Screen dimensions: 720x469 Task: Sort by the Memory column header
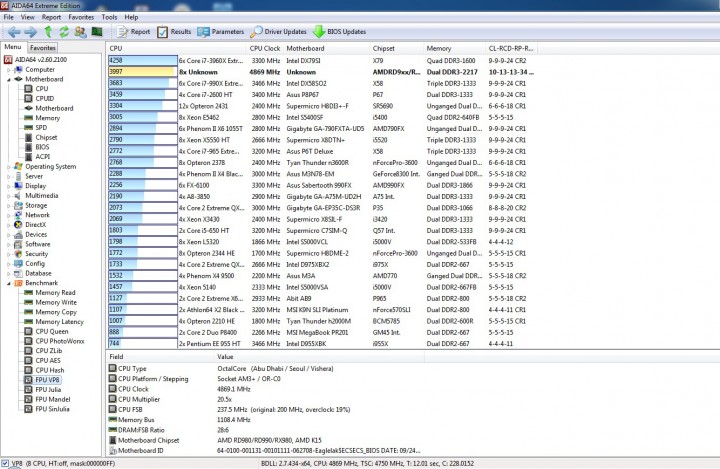coord(454,48)
